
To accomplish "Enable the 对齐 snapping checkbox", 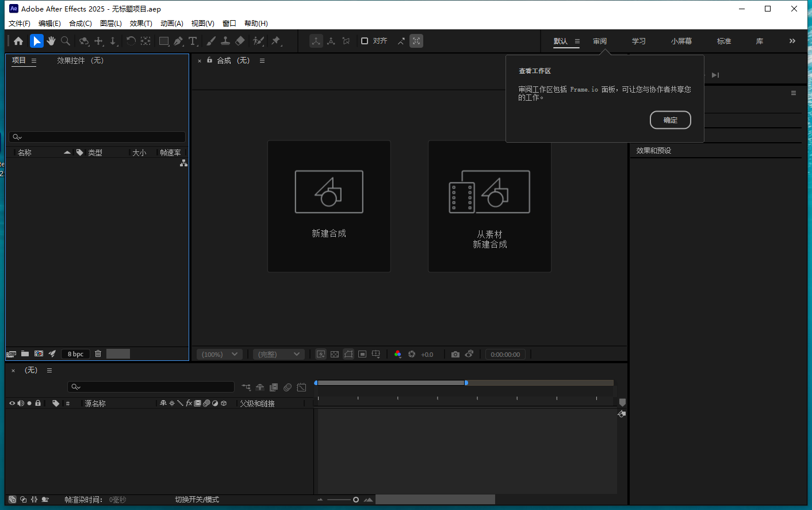I will coord(365,41).
